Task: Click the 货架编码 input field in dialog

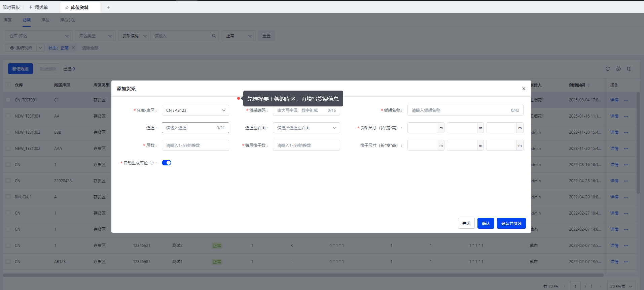Action: tap(307, 111)
